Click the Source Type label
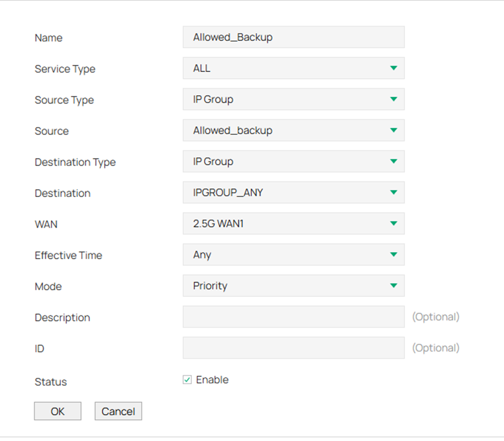 click(64, 100)
